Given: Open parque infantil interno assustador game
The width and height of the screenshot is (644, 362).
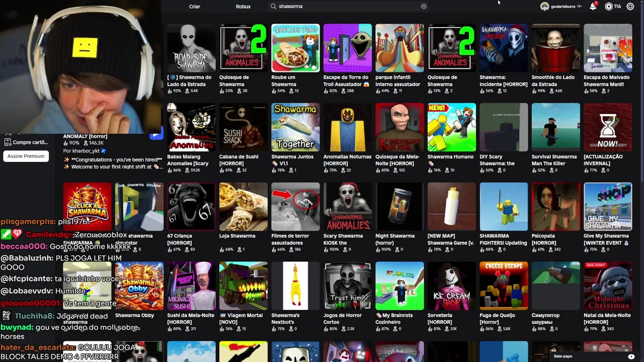Looking at the screenshot, I should tap(399, 48).
